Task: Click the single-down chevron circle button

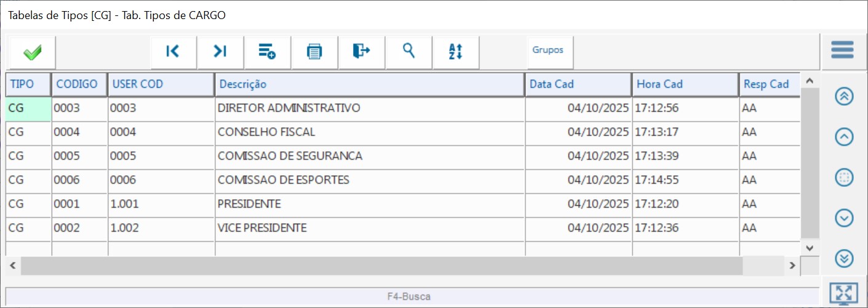Action: click(844, 218)
